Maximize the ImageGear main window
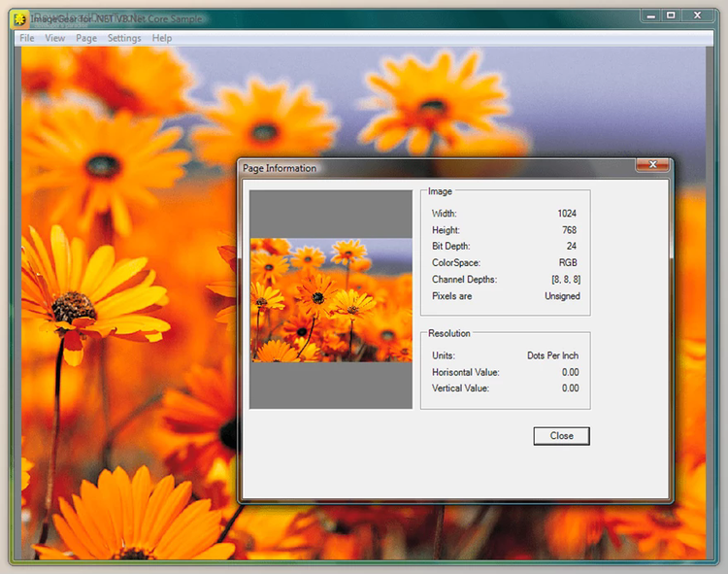 tap(671, 16)
